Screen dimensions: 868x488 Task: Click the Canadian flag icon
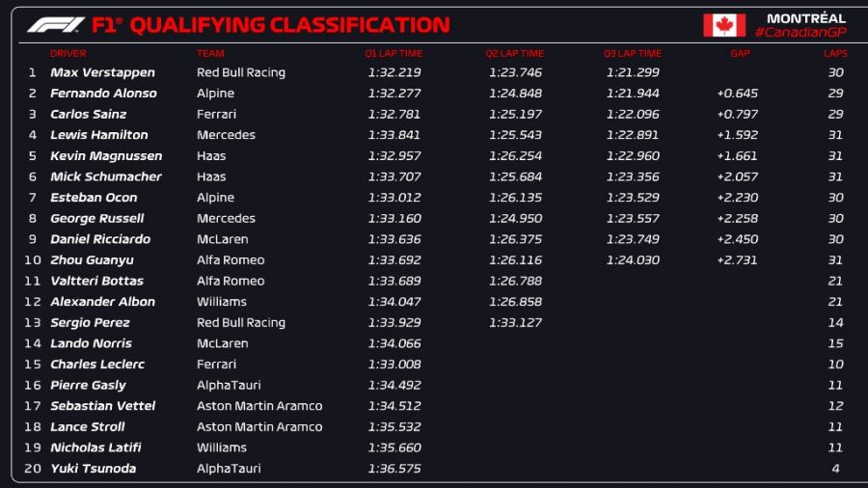[x=723, y=25]
